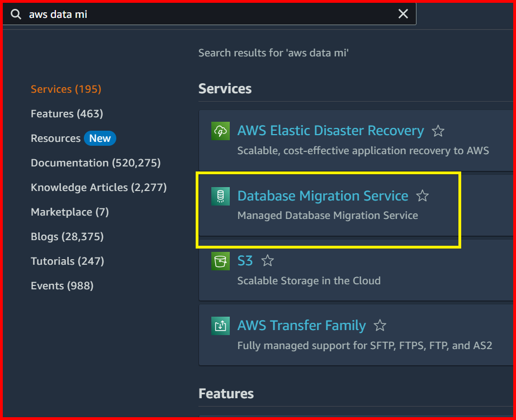Star AWS Elastic Disaster Recovery as favorite
This screenshot has height=420, width=516.
pos(438,131)
